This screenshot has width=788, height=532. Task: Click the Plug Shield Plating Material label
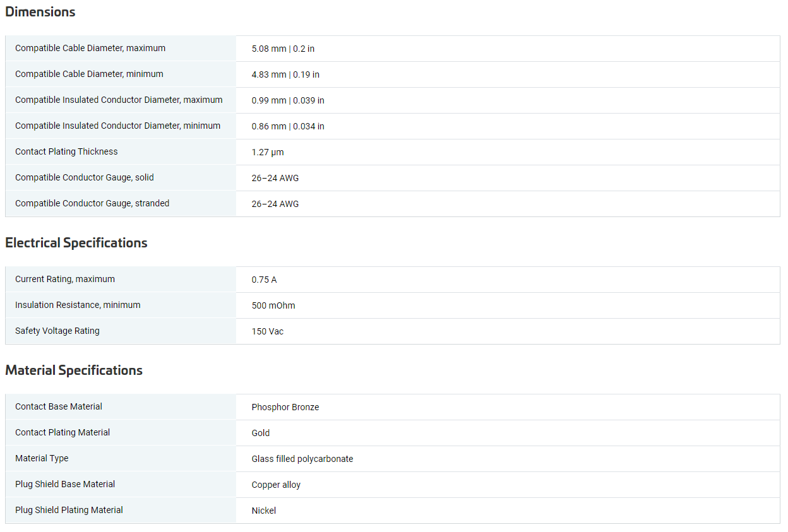tap(69, 510)
